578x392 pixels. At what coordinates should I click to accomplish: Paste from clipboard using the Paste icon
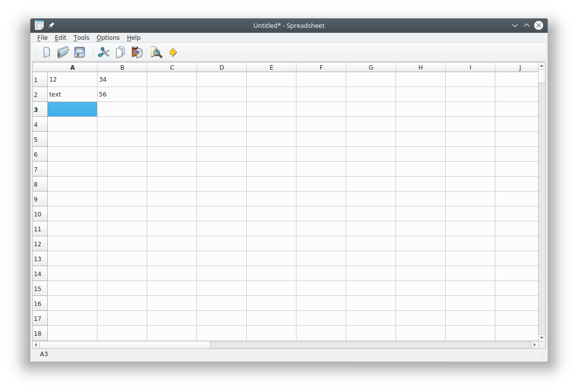[137, 52]
